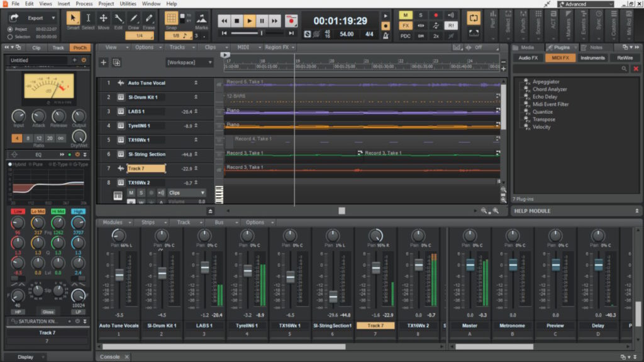Screen dimensions: 644x362
Task: Adjust the Track 7 pan knob
Action: click(375, 236)
